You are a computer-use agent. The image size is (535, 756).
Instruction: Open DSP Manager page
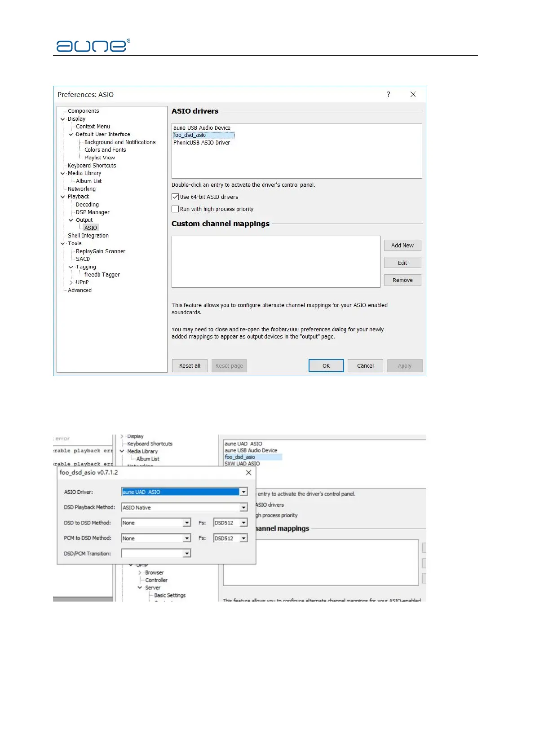[x=93, y=212]
